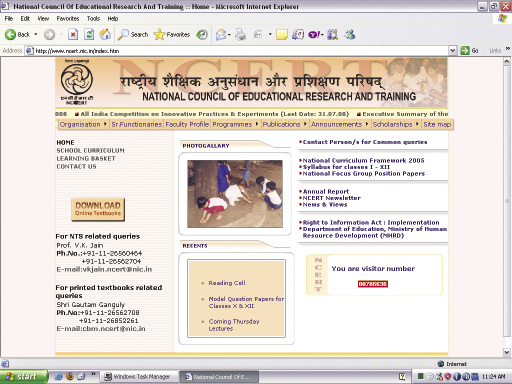Screen dimensions: 512x384
Task: Expand the Publications navigation menu
Action: click(x=284, y=124)
